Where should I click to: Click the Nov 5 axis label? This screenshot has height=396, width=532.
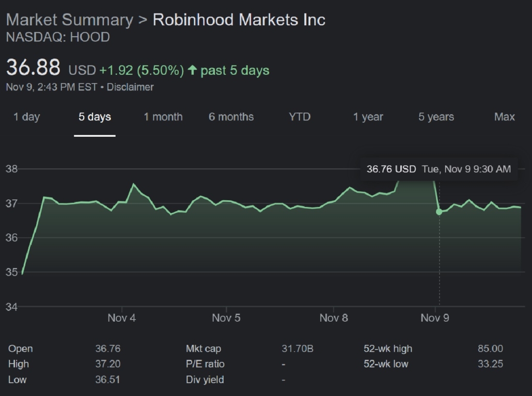click(226, 318)
